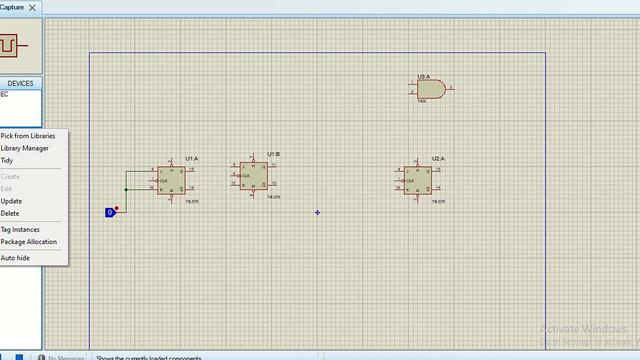Click the stop simulation button in status bar
Image resolution: width=640 pixels, height=360 pixels.
pyautogui.click(x=19, y=357)
